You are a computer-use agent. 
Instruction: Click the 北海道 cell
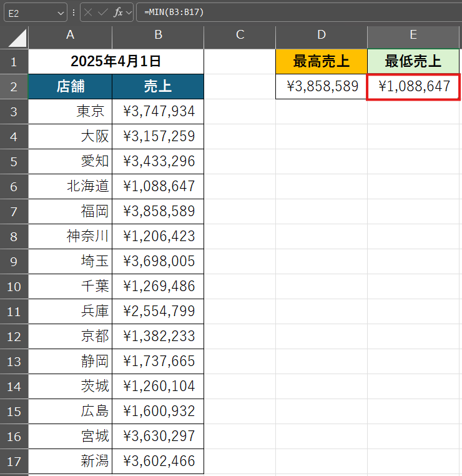[x=71, y=187]
